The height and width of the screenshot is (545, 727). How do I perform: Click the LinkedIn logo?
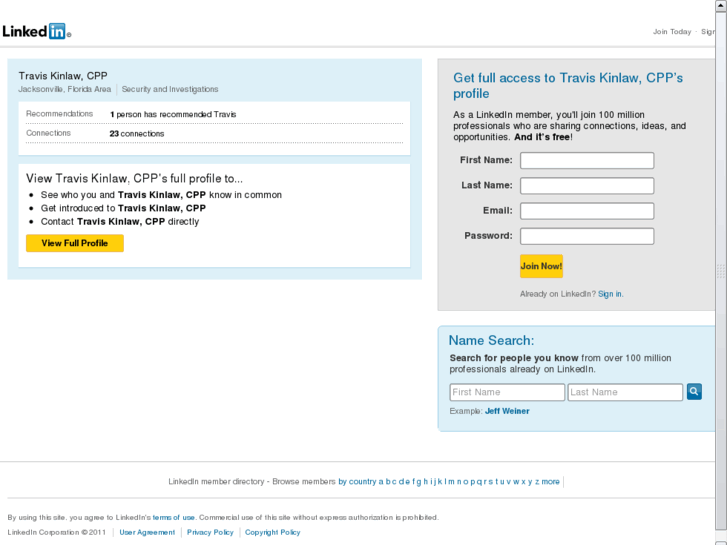pos(37,31)
